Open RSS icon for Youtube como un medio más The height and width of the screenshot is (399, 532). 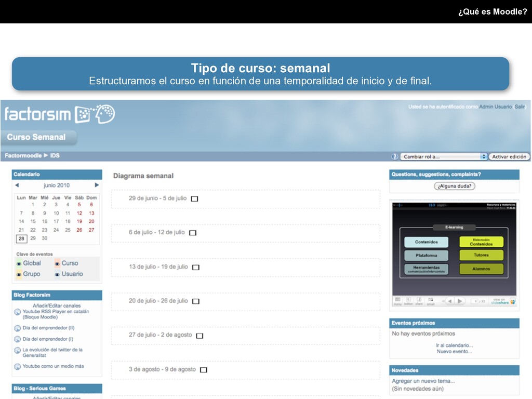pos(18,366)
